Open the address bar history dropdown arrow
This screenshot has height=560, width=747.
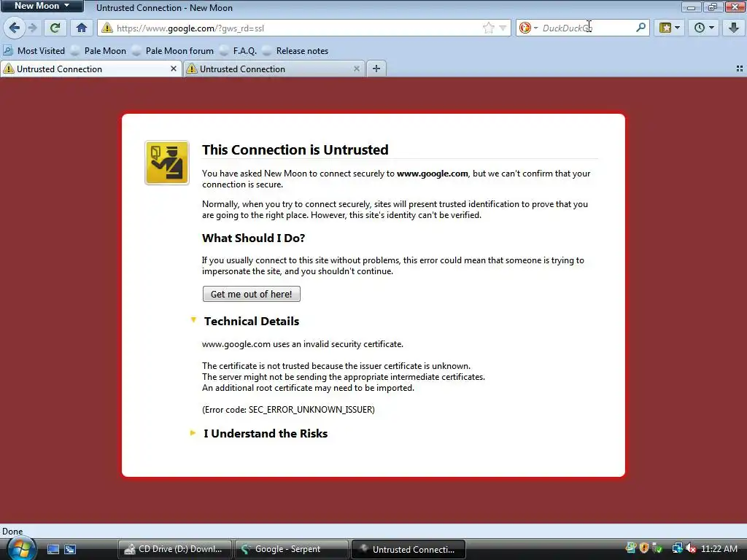tap(503, 28)
